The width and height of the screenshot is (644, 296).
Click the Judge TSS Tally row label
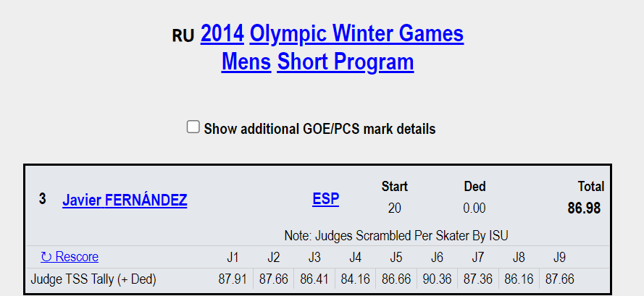click(x=93, y=279)
